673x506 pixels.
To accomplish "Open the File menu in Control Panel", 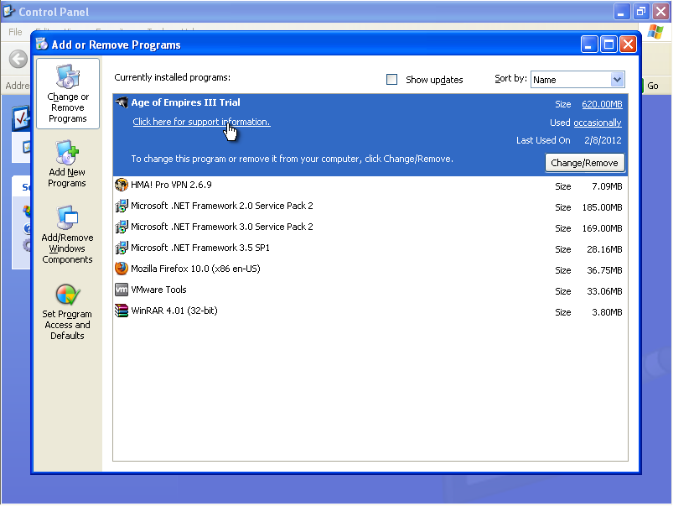I will [x=15, y=32].
